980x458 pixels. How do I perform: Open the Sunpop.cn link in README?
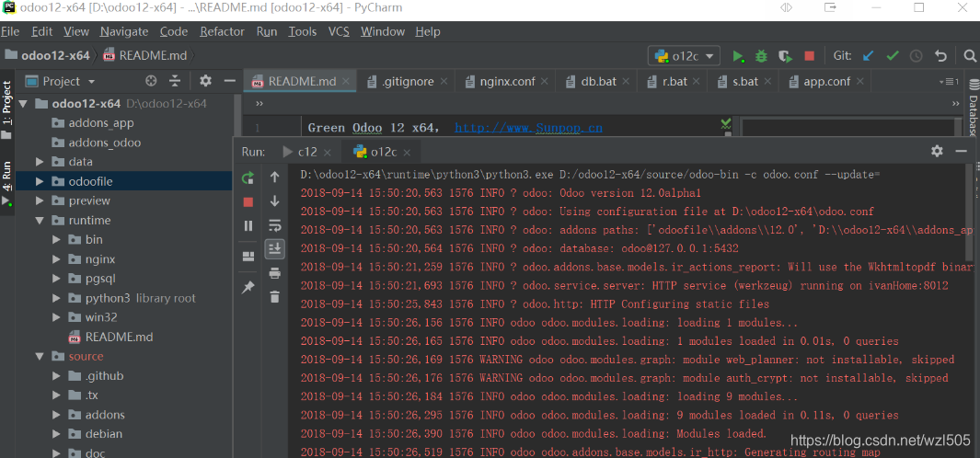tap(528, 128)
